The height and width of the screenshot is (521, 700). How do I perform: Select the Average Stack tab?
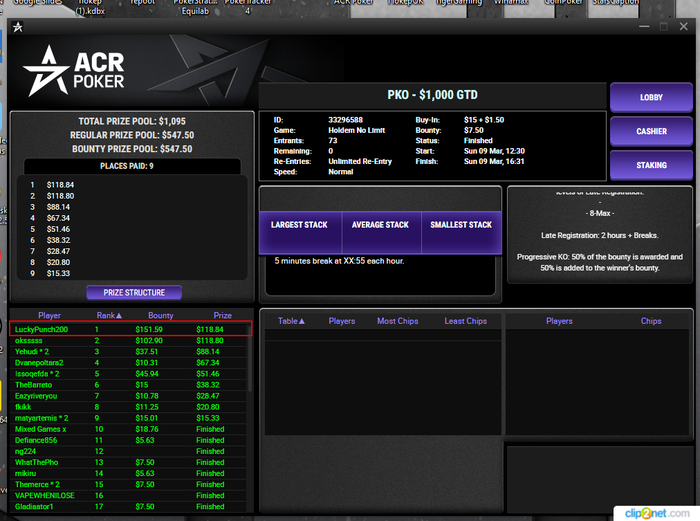(x=380, y=231)
